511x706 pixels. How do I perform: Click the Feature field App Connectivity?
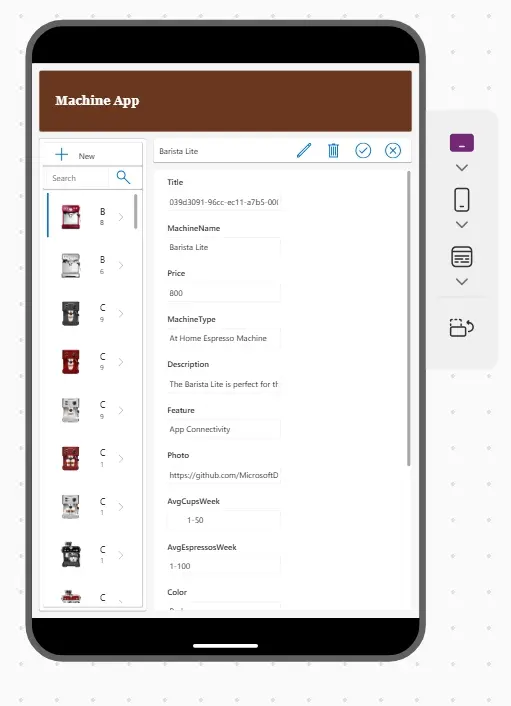pyautogui.click(x=224, y=429)
